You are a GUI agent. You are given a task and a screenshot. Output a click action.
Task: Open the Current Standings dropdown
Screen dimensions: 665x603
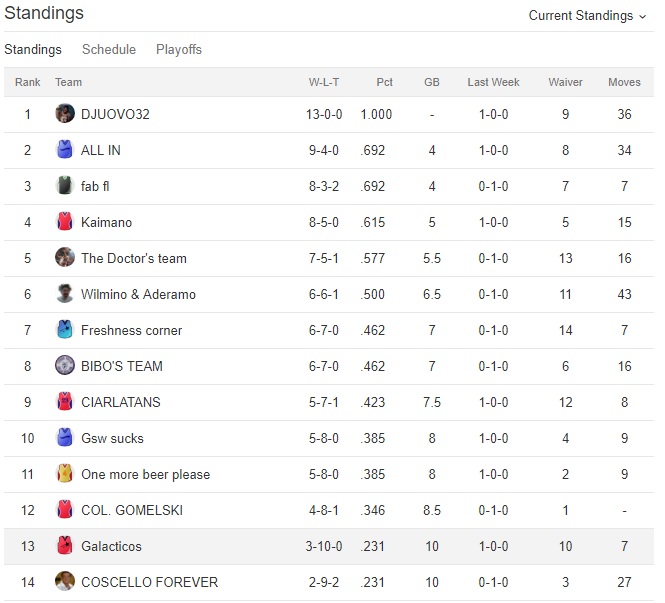[587, 16]
